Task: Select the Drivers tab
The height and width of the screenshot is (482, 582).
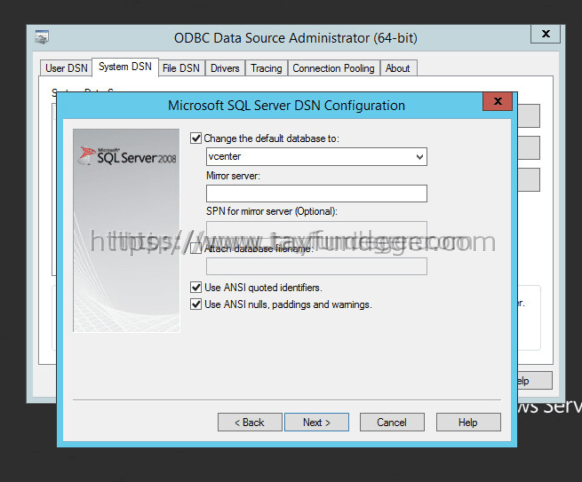Action: click(225, 68)
